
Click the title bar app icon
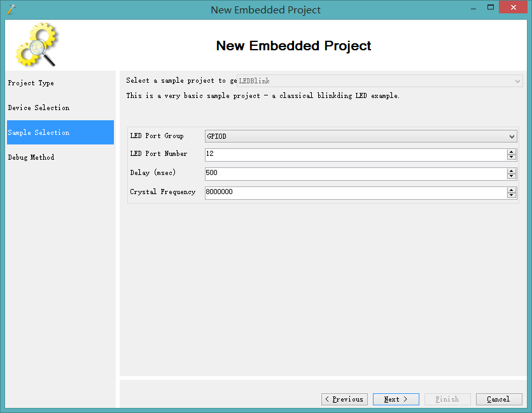pyautogui.click(x=11, y=10)
